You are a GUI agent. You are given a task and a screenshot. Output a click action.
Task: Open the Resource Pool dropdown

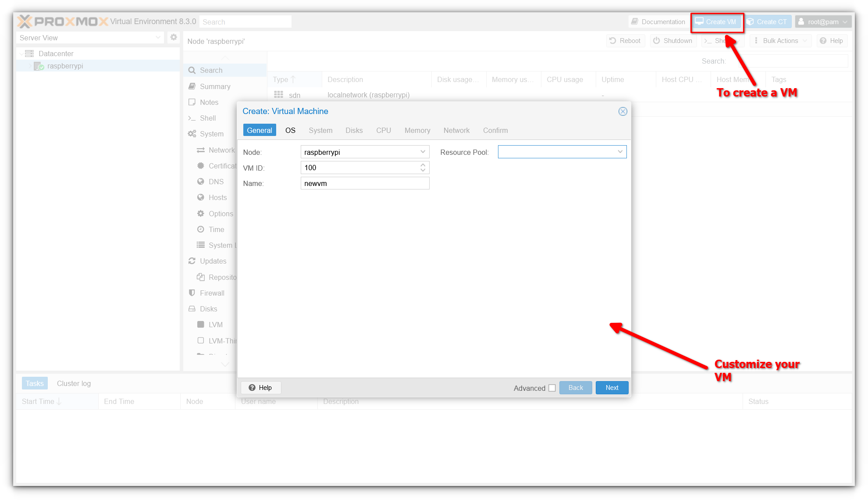coord(620,152)
